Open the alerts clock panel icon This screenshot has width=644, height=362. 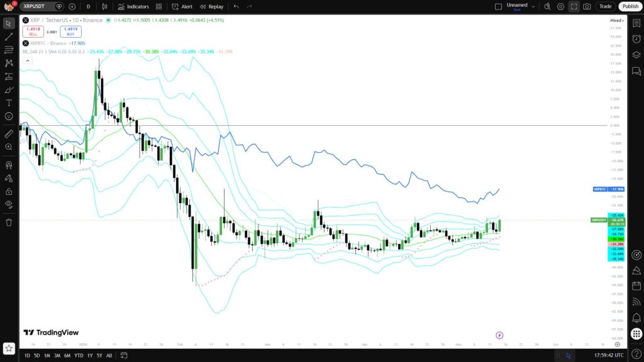pos(636,39)
